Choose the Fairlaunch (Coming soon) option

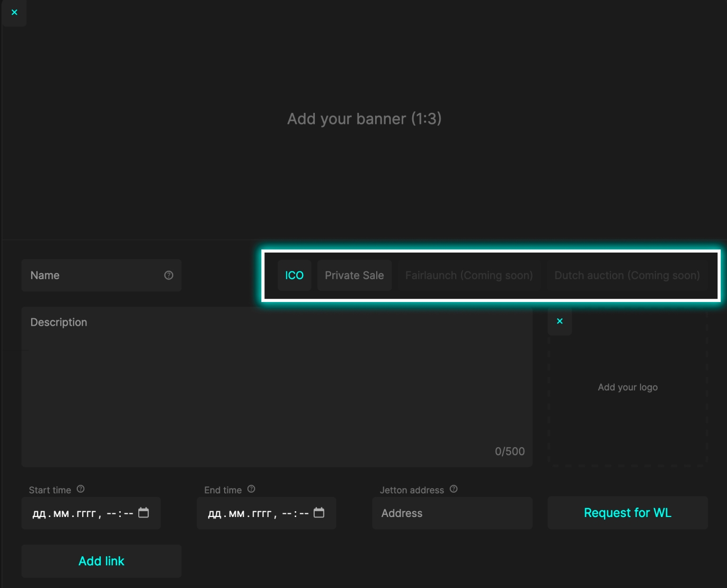[x=469, y=275]
